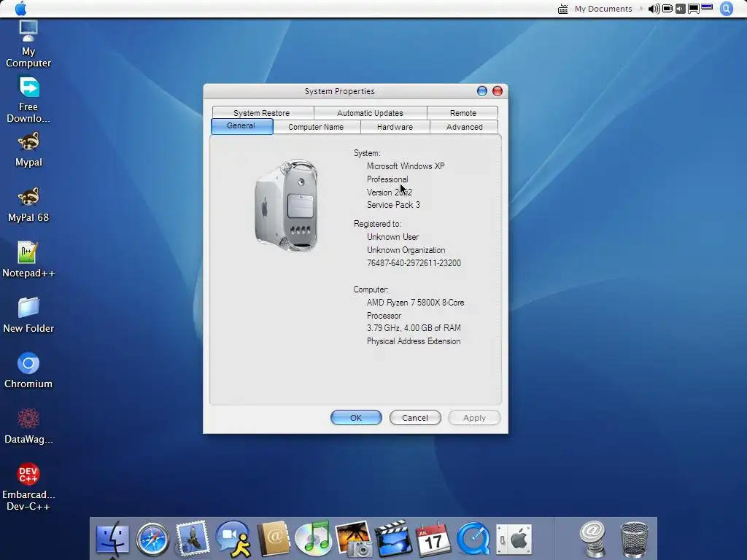Launch Safari compass icon in dock
Image resolution: width=747 pixels, height=560 pixels.
tap(152, 539)
